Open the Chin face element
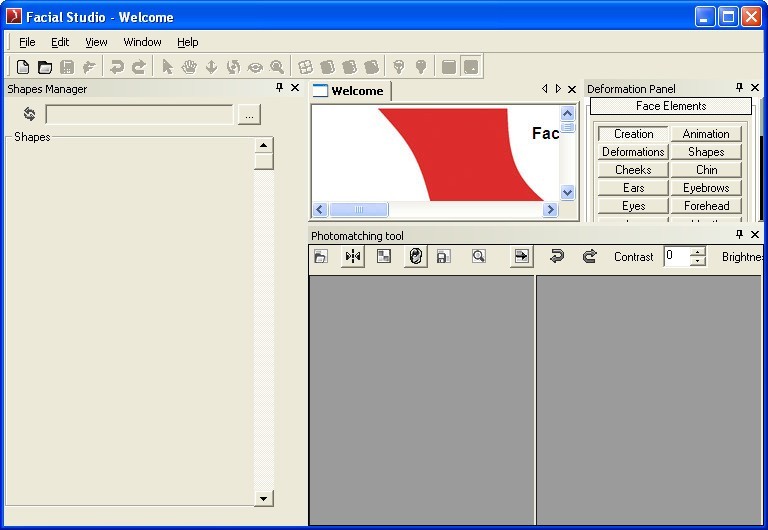The width and height of the screenshot is (768, 530). tap(706, 170)
